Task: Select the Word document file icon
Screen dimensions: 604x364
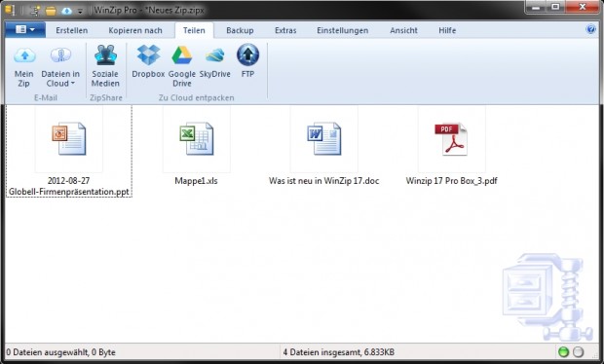Action: pyautogui.click(x=324, y=138)
